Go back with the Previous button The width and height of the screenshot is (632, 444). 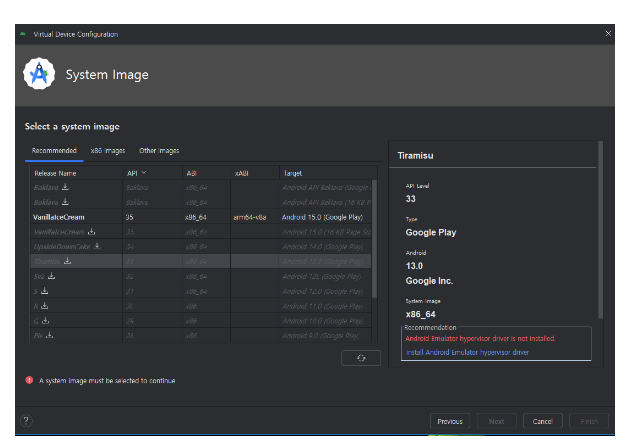[450, 421]
